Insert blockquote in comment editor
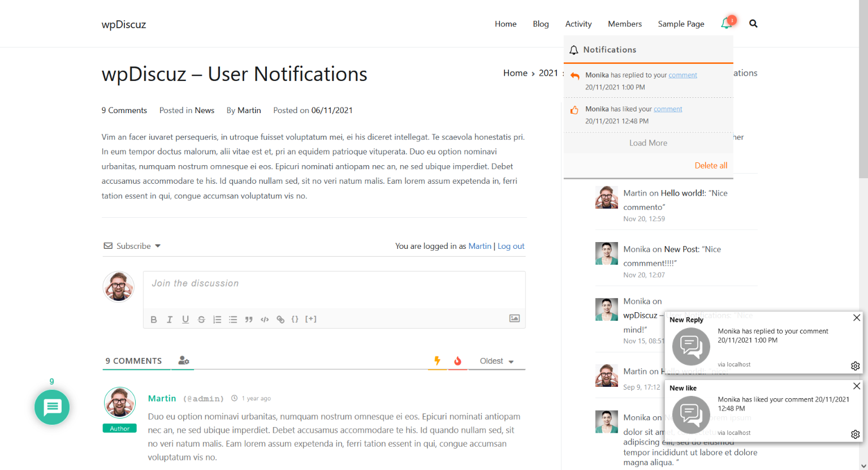868x470 pixels. tap(249, 320)
